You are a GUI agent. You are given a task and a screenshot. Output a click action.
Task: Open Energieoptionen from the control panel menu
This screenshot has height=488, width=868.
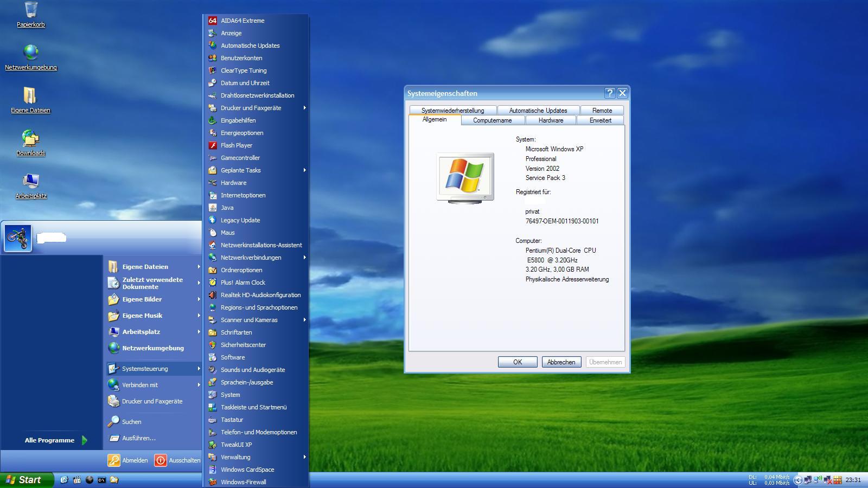tap(256, 133)
